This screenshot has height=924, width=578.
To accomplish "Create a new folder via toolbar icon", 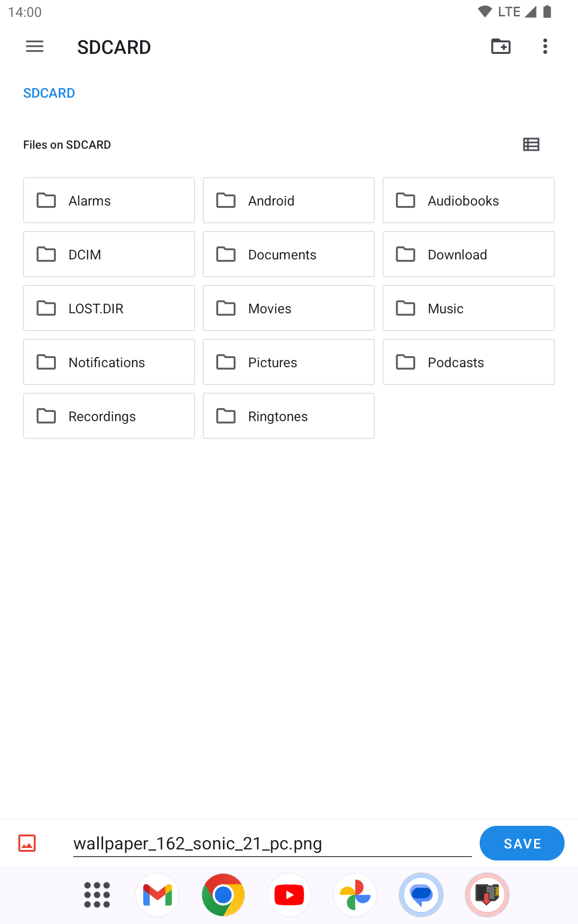I will pos(501,47).
